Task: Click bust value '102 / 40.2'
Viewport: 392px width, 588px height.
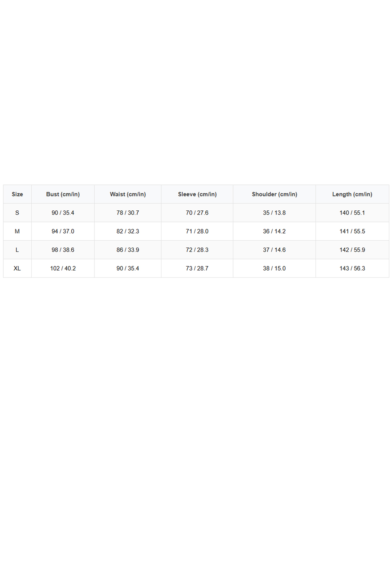Action: 63,268
